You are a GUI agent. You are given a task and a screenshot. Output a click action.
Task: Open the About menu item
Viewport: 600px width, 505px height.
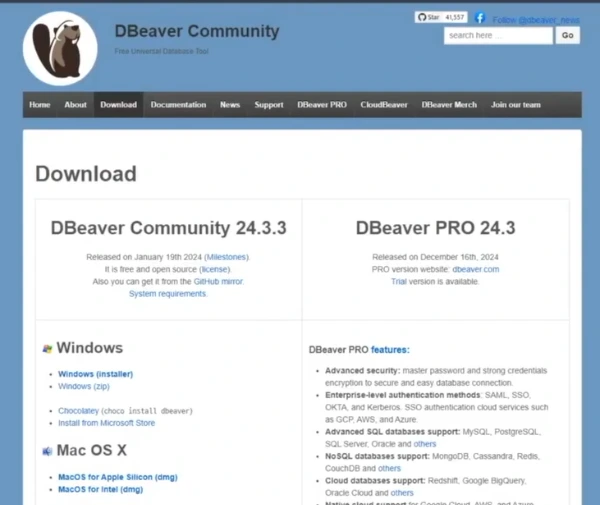coord(75,105)
